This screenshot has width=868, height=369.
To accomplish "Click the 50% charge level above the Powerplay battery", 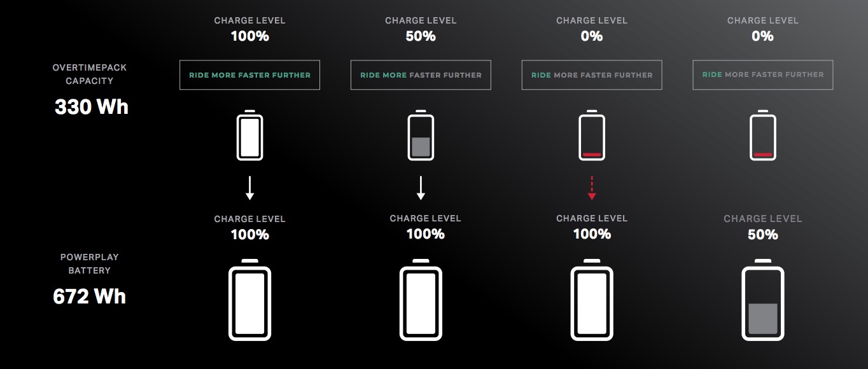I will pos(762,235).
